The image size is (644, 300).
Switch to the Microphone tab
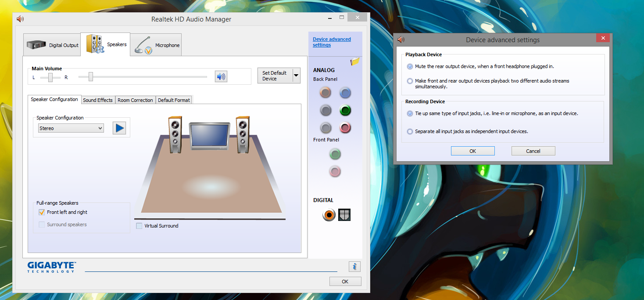point(156,45)
